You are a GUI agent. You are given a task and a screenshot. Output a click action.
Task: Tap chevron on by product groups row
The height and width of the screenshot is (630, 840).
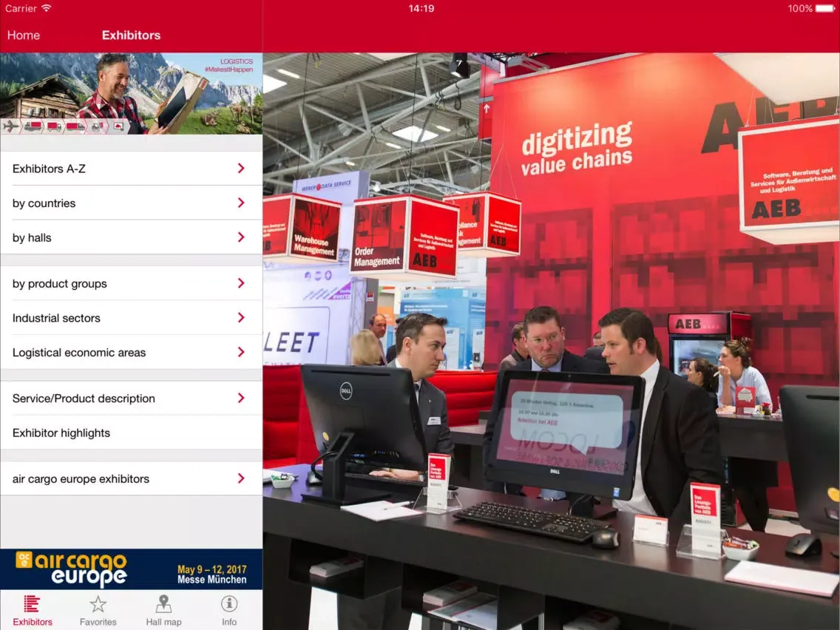tap(241, 283)
